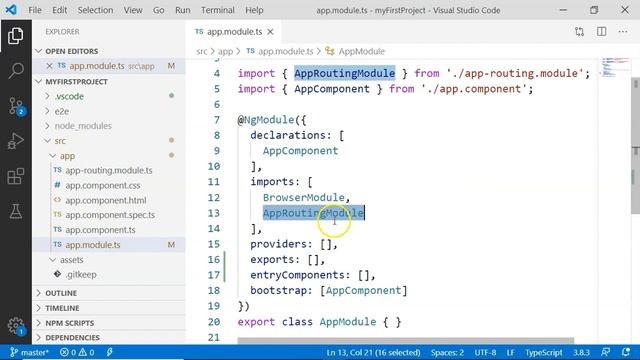Screen dimensions: 640x360
Task: Open the Terminal menu
Action: [218, 10]
